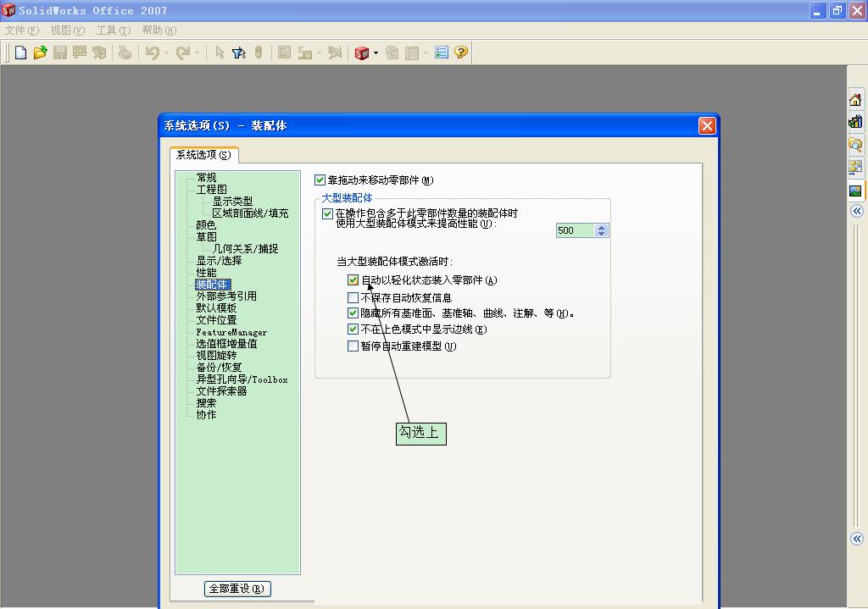Select FeatureManager tree item

pyautogui.click(x=231, y=332)
